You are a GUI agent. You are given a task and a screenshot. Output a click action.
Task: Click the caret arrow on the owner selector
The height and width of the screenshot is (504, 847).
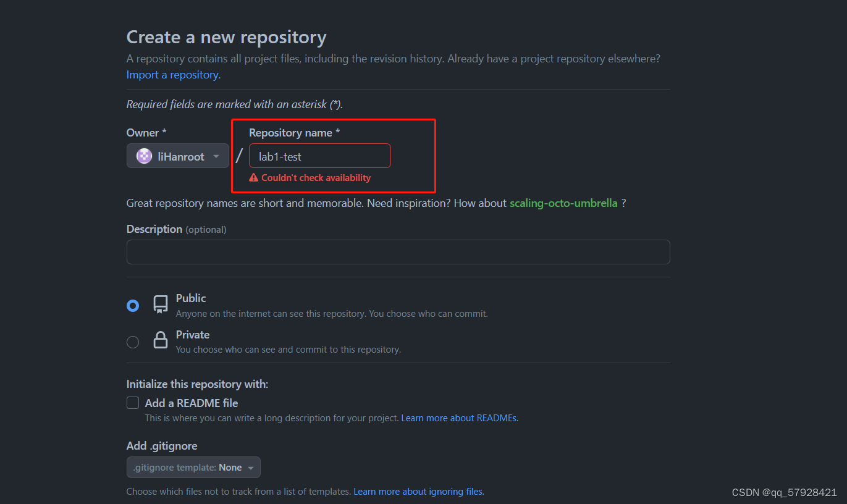pyautogui.click(x=216, y=156)
